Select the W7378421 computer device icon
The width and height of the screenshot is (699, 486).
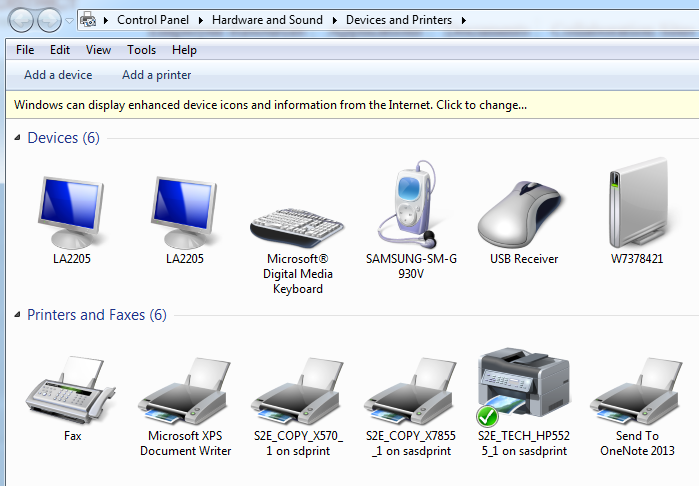pos(638,202)
